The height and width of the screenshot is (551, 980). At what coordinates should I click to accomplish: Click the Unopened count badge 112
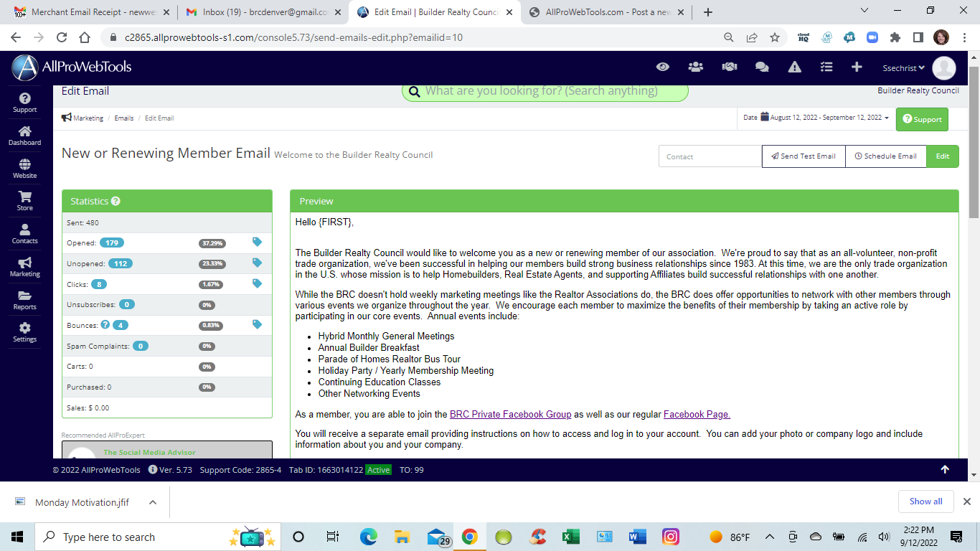tap(120, 263)
